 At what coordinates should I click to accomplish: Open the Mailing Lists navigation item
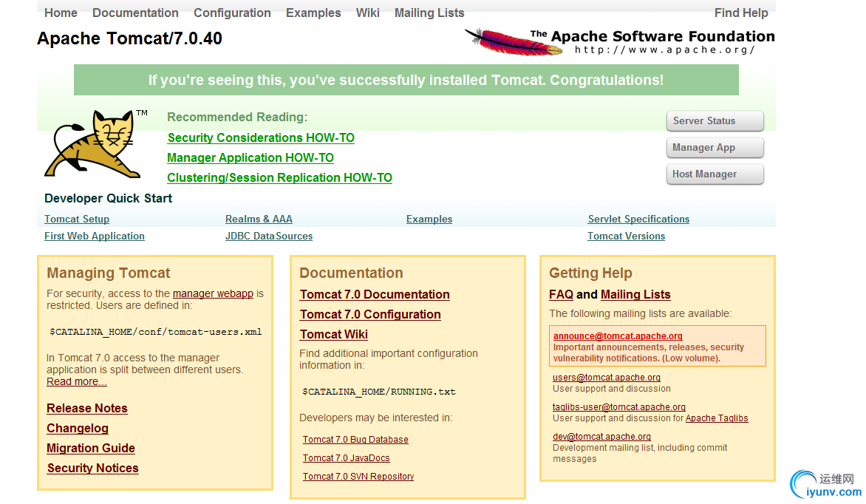pos(429,13)
